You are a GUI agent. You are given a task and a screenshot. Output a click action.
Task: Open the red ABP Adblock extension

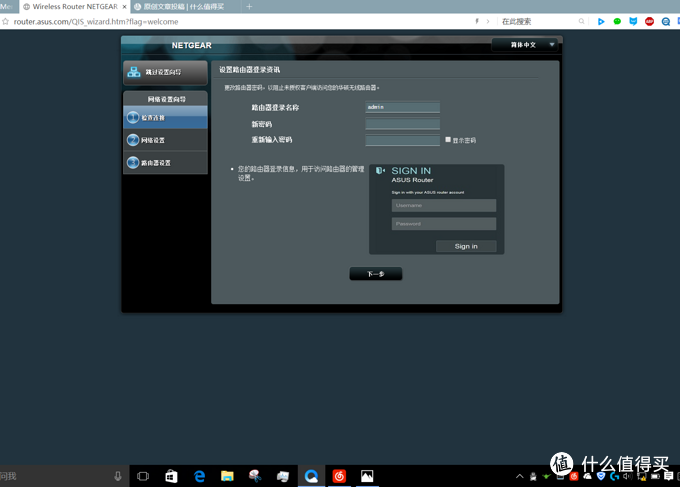pos(649,21)
